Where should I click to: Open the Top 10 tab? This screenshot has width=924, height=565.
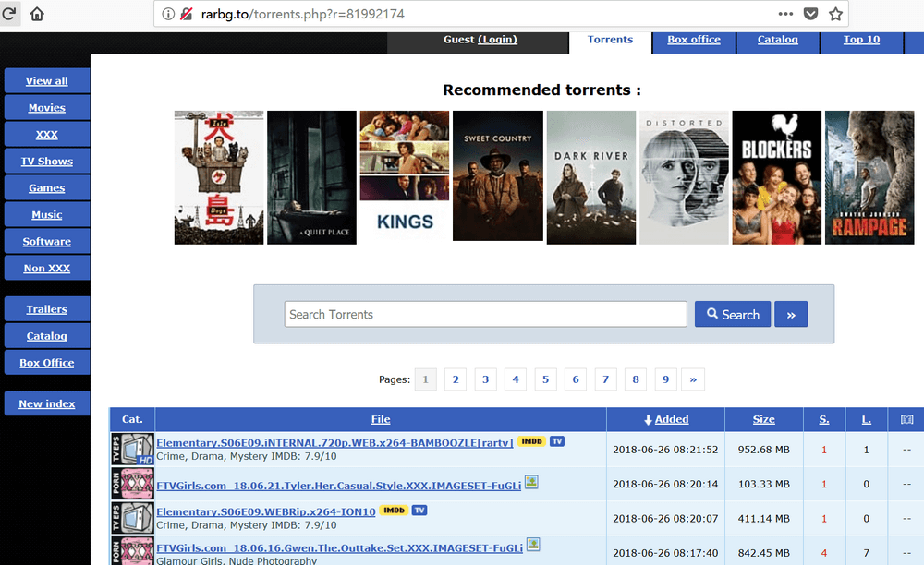point(861,40)
